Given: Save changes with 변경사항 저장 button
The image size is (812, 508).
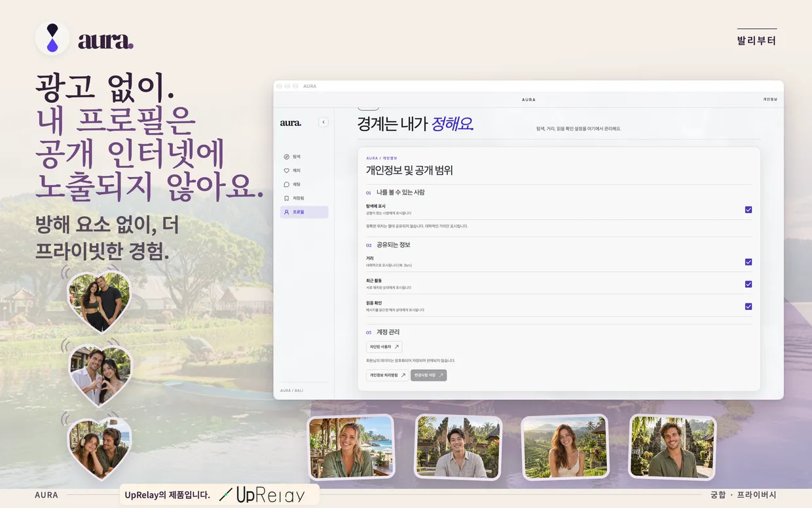Looking at the screenshot, I should coord(429,376).
